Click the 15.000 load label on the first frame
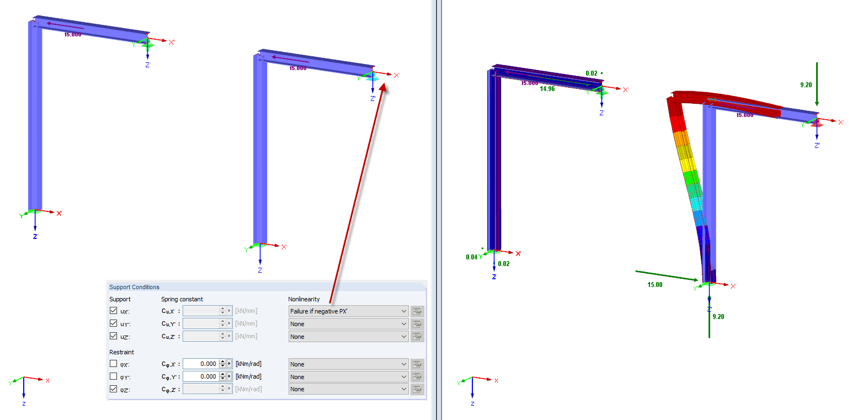This screenshot has width=868, height=420. tap(73, 34)
